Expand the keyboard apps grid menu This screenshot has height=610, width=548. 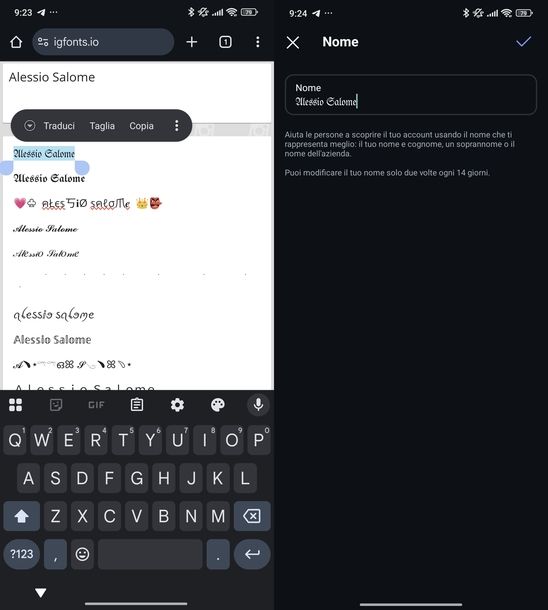click(x=16, y=405)
